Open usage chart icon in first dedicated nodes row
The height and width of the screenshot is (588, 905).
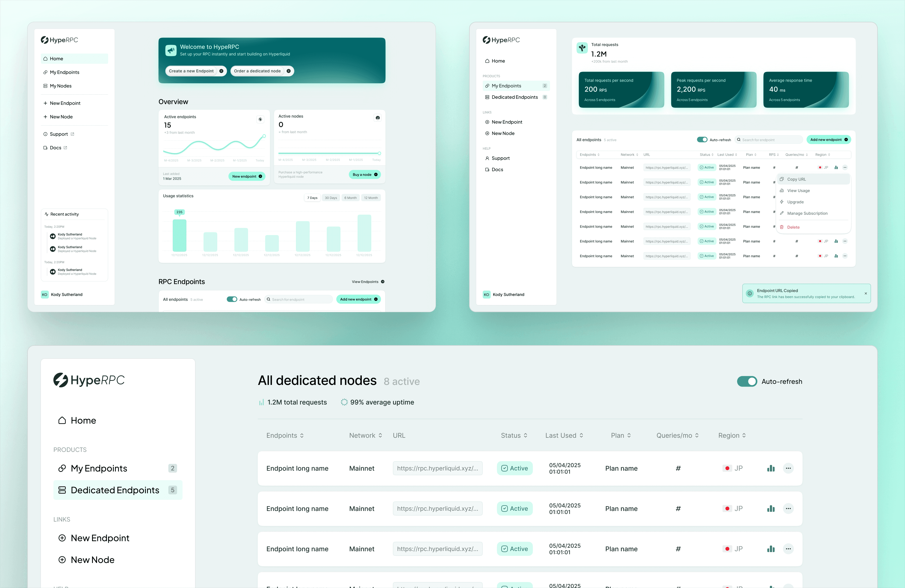(x=771, y=468)
